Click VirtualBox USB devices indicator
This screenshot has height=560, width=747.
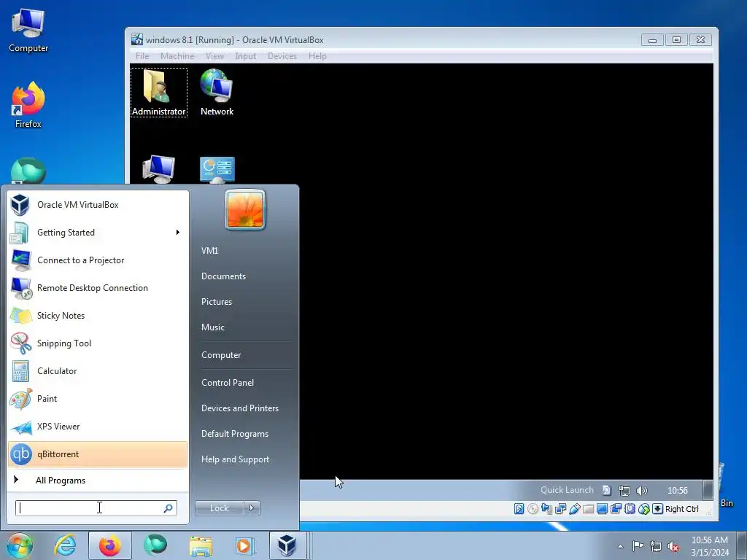tap(575, 509)
